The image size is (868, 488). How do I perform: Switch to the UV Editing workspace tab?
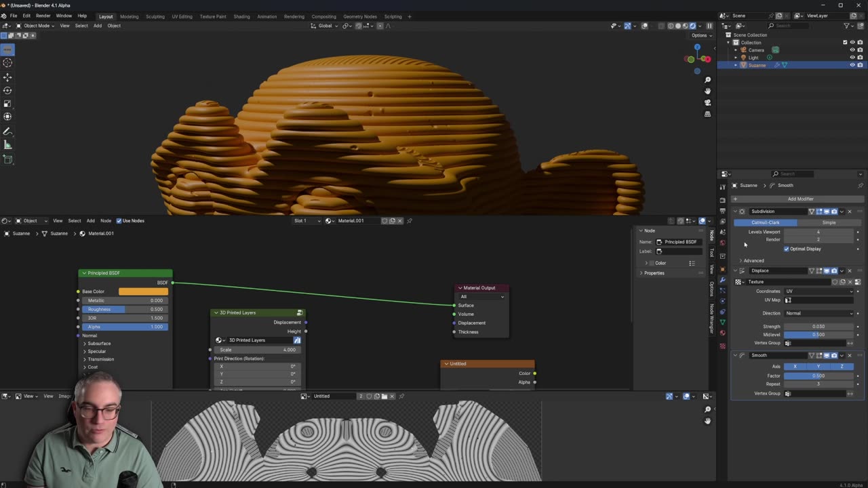(182, 16)
